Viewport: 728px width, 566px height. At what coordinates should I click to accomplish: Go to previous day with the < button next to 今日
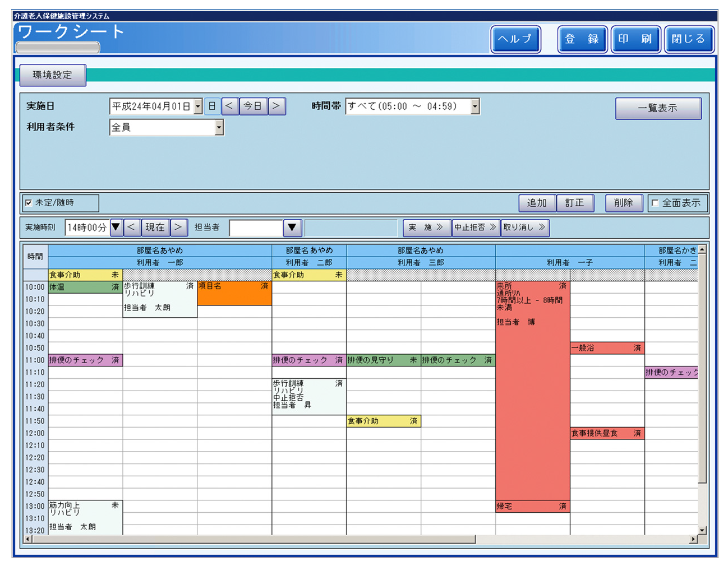(230, 106)
